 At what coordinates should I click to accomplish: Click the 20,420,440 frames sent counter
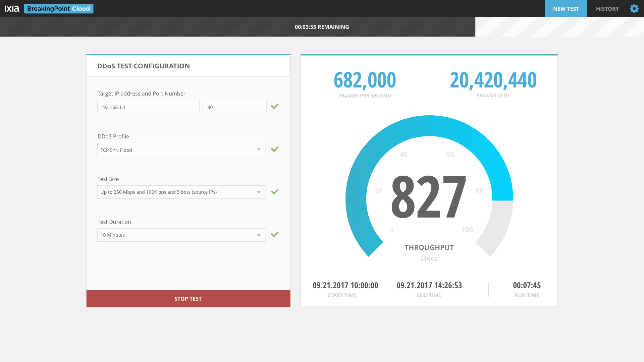[x=493, y=80]
